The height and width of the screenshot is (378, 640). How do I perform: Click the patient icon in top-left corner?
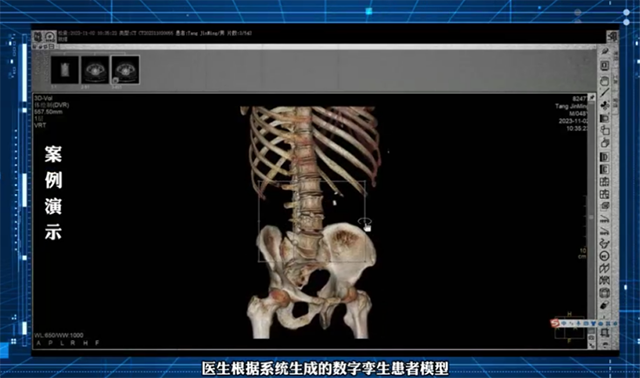[38, 37]
